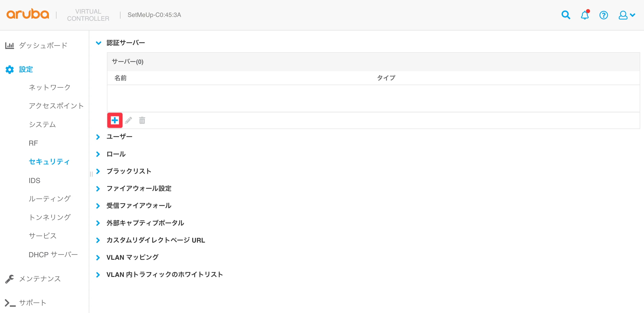
Task: Click the sidebar resize handle
Action: (x=91, y=174)
